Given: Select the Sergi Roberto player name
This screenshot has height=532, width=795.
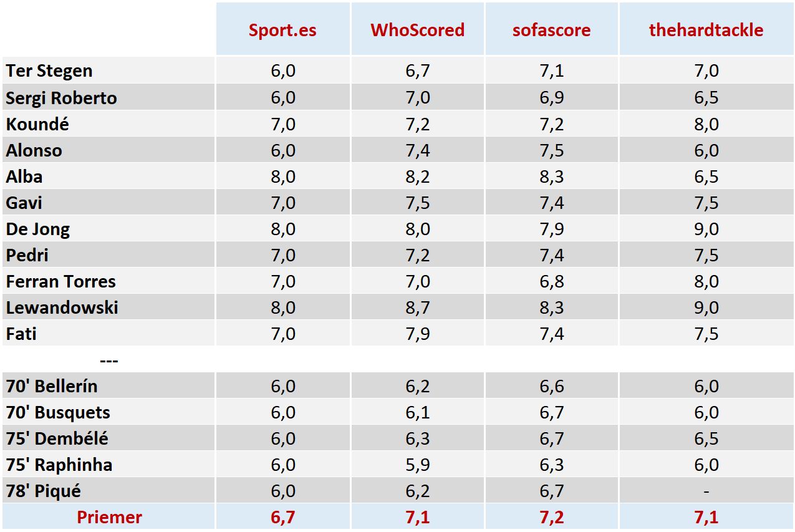Looking at the screenshot, I should [61, 98].
